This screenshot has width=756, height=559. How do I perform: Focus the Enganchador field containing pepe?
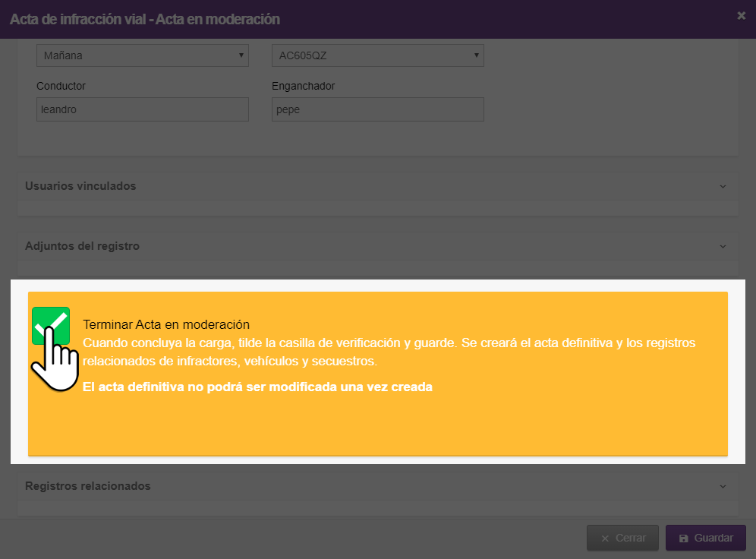378,109
